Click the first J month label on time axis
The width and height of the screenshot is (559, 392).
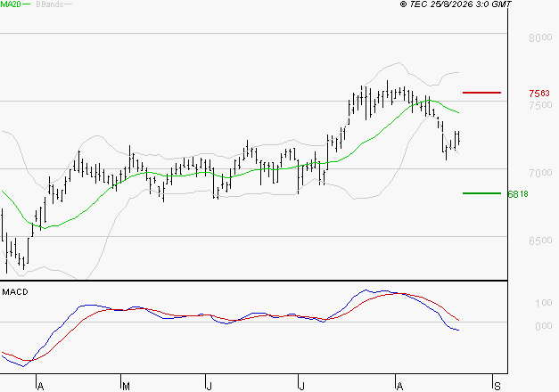click(x=210, y=387)
